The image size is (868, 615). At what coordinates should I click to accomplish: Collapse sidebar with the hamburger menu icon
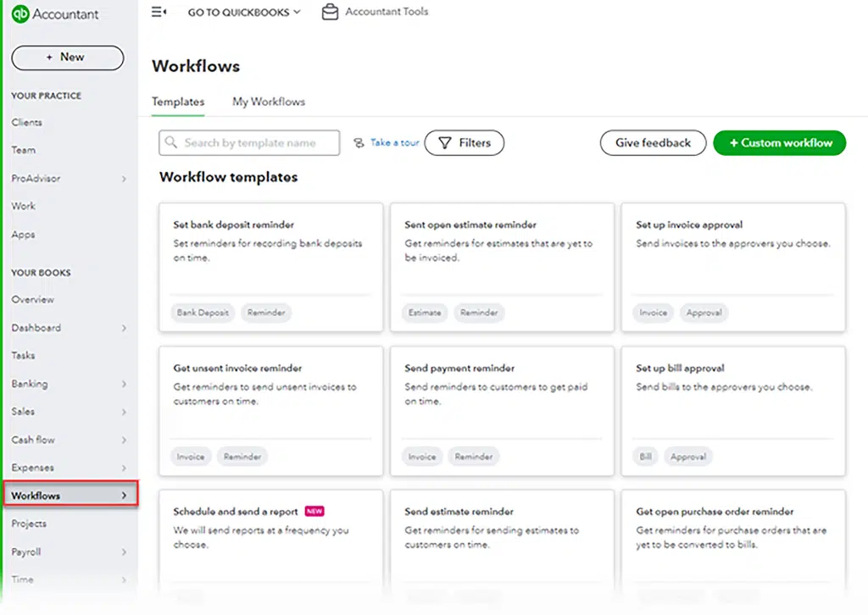(159, 12)
